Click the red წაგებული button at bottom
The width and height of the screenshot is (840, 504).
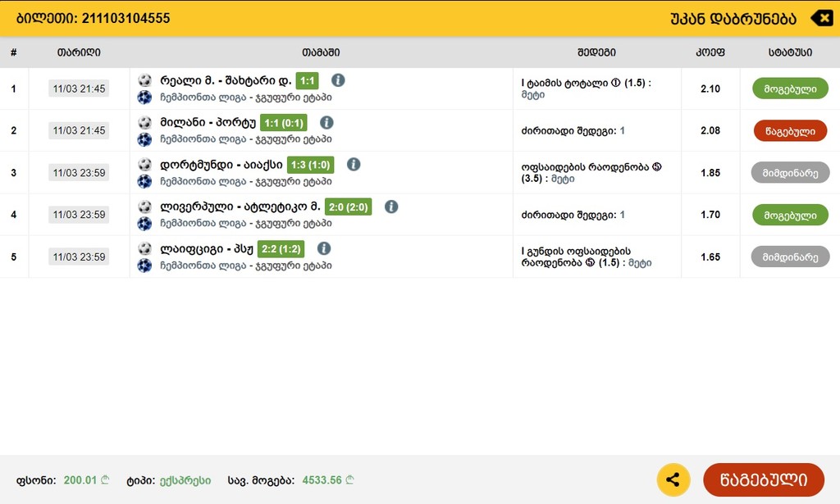pos(764,479)
